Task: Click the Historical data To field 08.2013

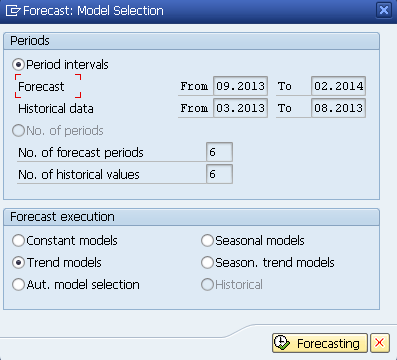Action: tap(338, 108)
